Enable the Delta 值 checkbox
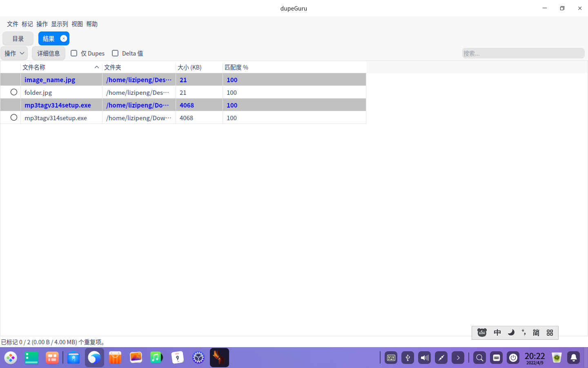 115,53
